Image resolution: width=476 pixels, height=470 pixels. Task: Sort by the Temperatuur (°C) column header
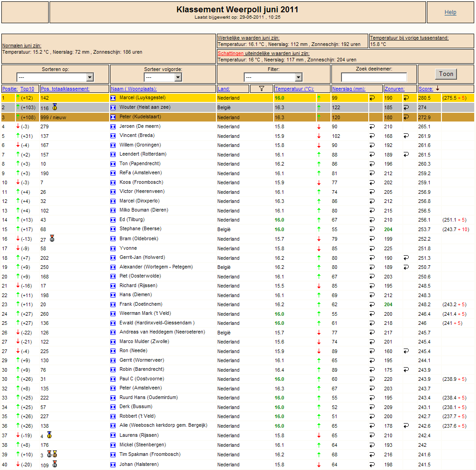pyautogui.click(x=294, y=89)
